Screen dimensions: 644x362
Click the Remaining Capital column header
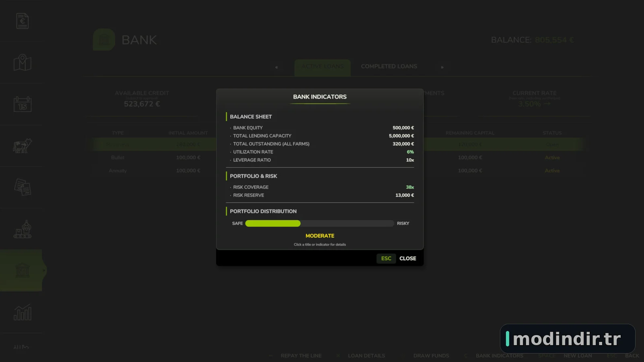(470, 133)
